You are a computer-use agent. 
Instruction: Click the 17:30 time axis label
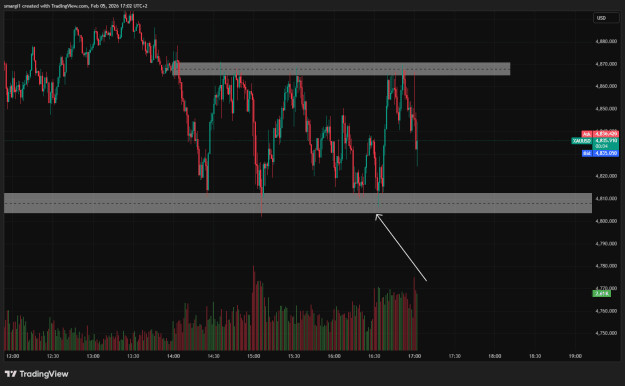(x=455, y=356)
